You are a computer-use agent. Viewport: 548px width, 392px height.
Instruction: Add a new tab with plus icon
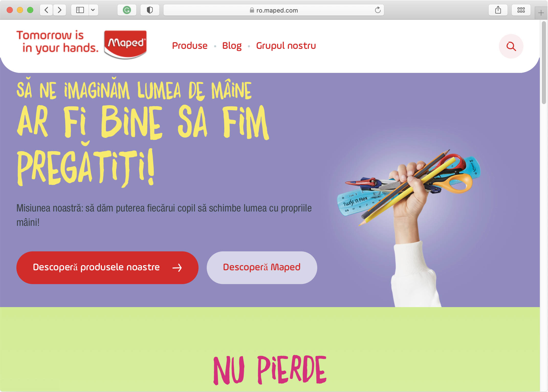pos(541,13)
